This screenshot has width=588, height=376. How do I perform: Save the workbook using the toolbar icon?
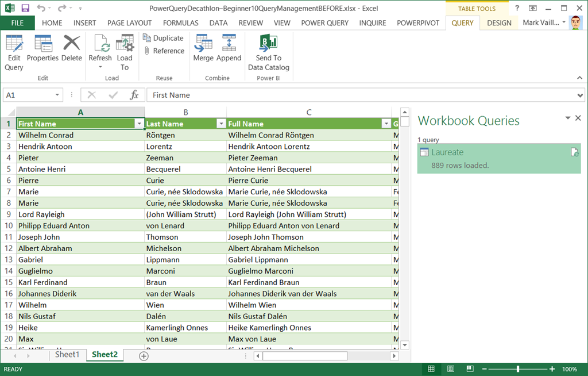25,8
